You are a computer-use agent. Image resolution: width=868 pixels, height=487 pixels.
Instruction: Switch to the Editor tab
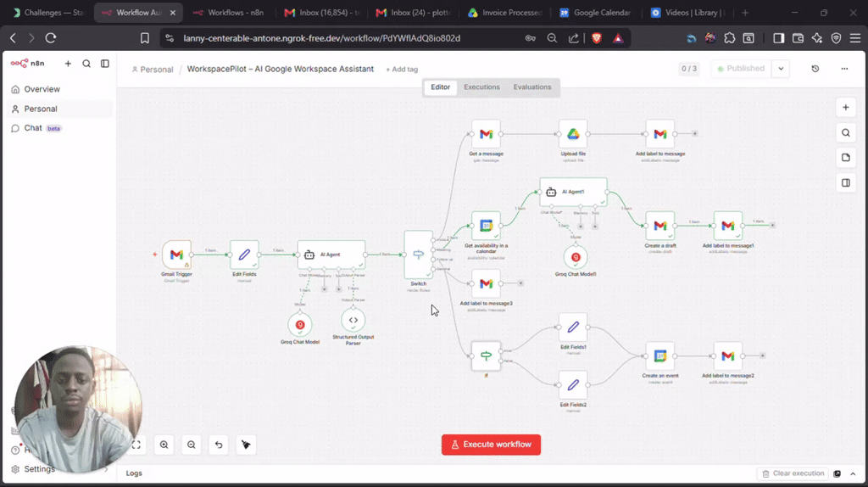pyautogui.click(x=441, y=87)
